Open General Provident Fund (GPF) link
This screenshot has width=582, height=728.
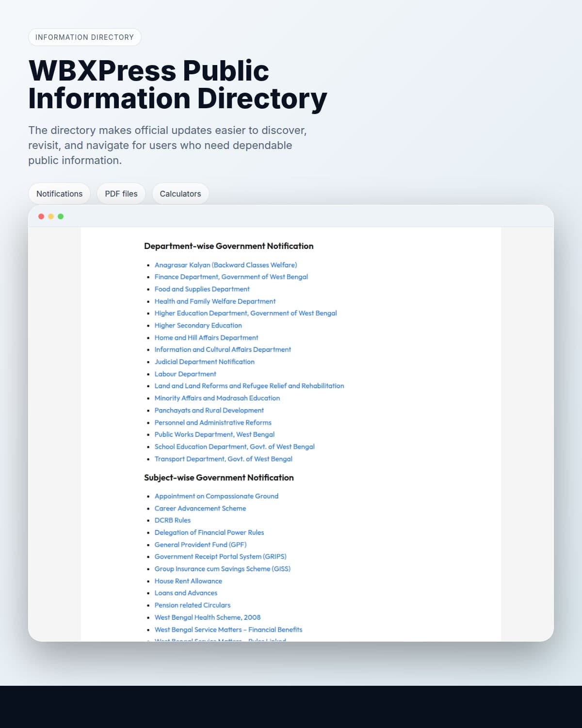[200, 545]
